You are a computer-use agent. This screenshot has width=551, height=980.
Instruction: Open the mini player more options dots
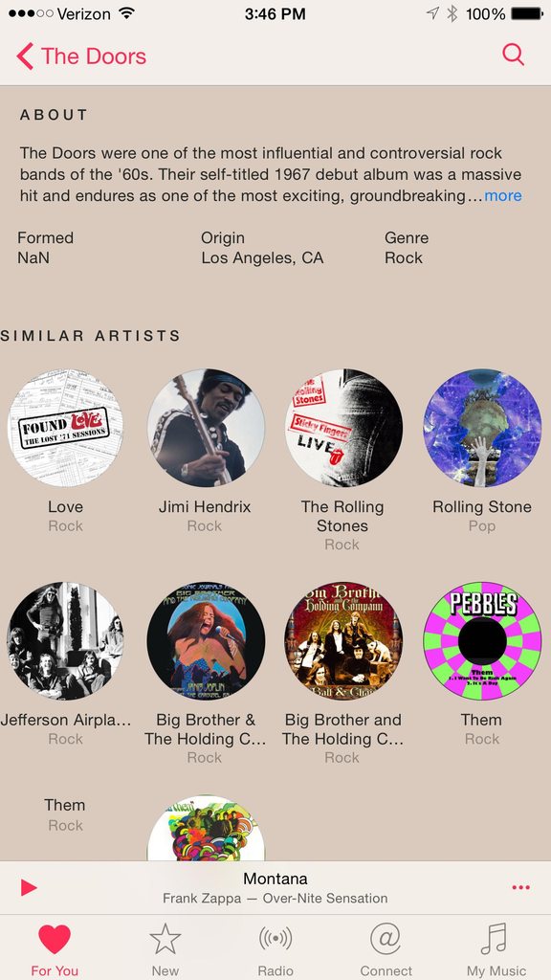coord(520,887)
